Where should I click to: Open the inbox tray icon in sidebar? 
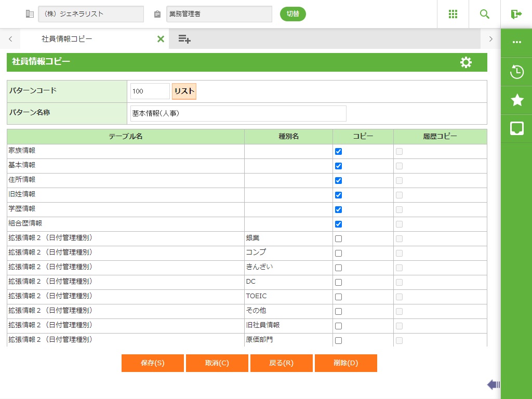pos(516,128)
